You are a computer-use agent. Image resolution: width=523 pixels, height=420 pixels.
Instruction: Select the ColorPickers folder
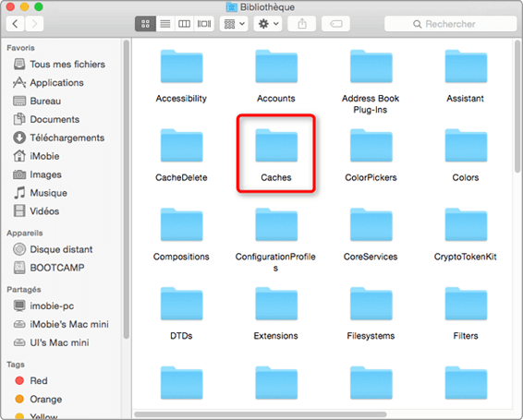point(371,155)
